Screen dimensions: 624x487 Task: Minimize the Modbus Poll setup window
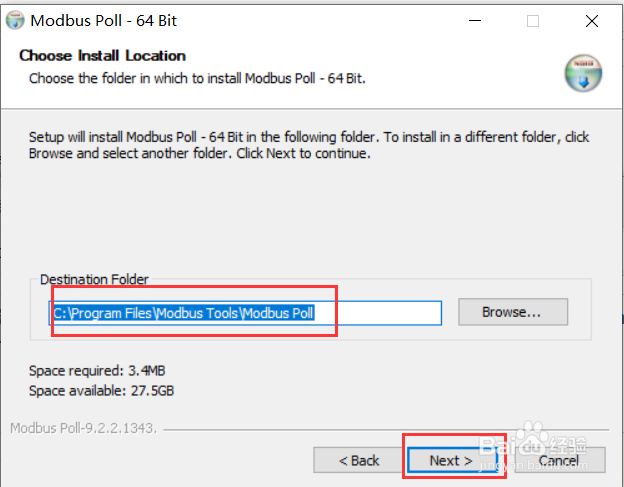click(x=475, y=21)
